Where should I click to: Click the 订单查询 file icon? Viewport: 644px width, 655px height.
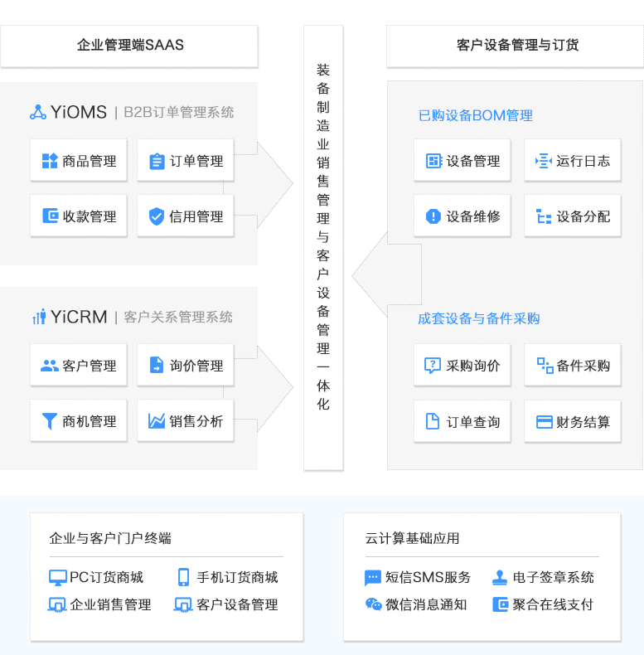433,421
